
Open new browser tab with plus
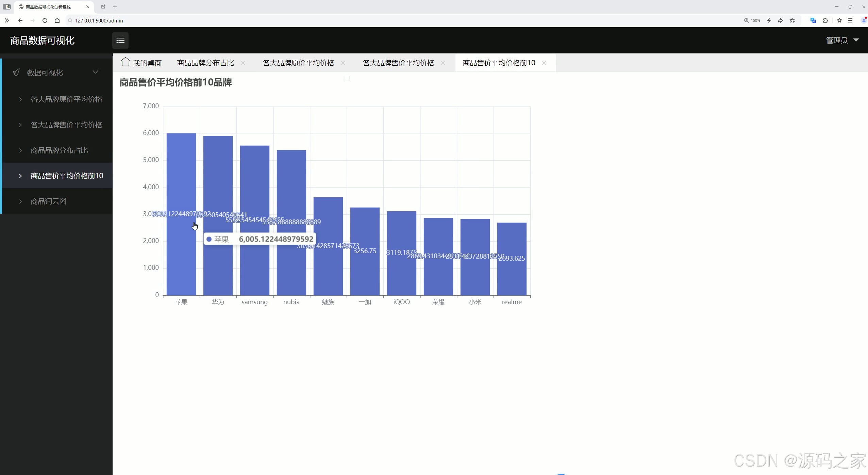(x=115, y=7)
